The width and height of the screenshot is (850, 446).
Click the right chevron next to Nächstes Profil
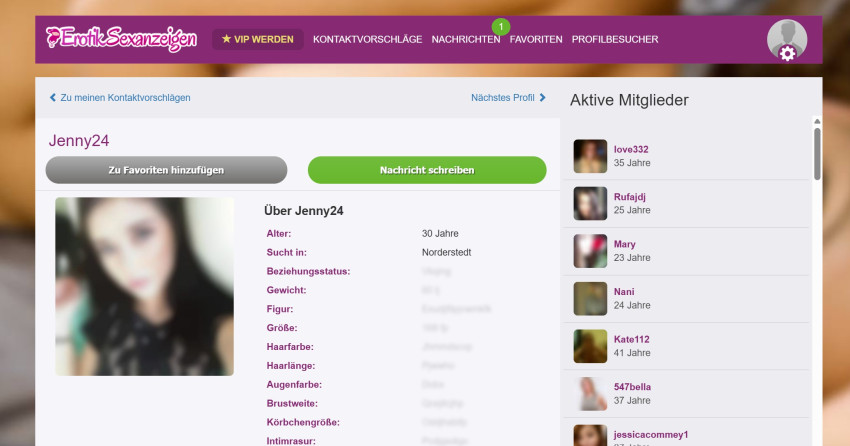(543, 98)
